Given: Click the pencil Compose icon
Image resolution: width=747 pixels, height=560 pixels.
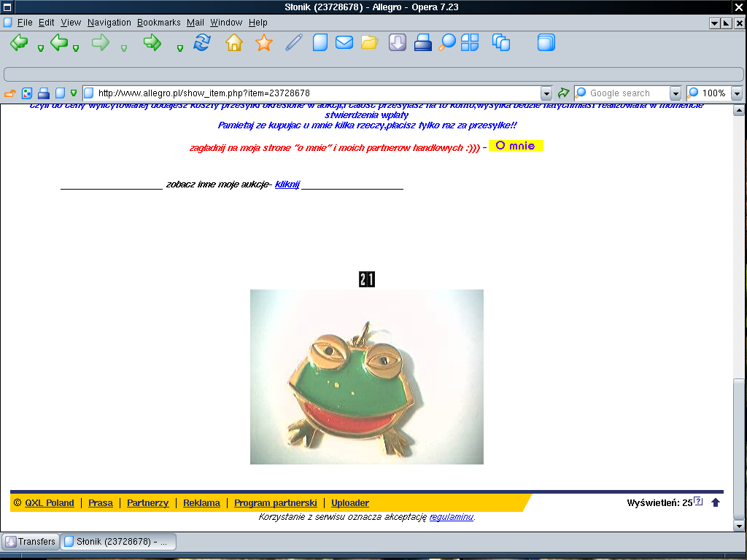Looking at the screenshot, I should (293, 43).
